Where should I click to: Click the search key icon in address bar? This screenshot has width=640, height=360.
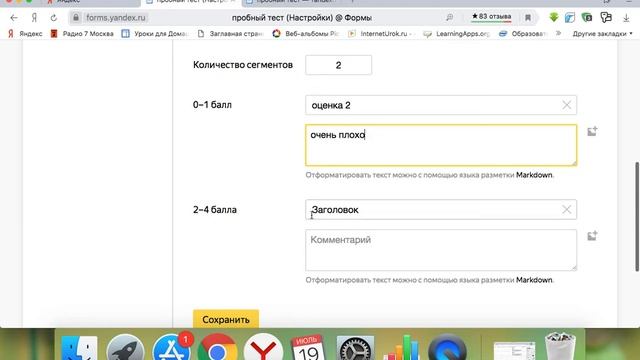tap(449, 18)
